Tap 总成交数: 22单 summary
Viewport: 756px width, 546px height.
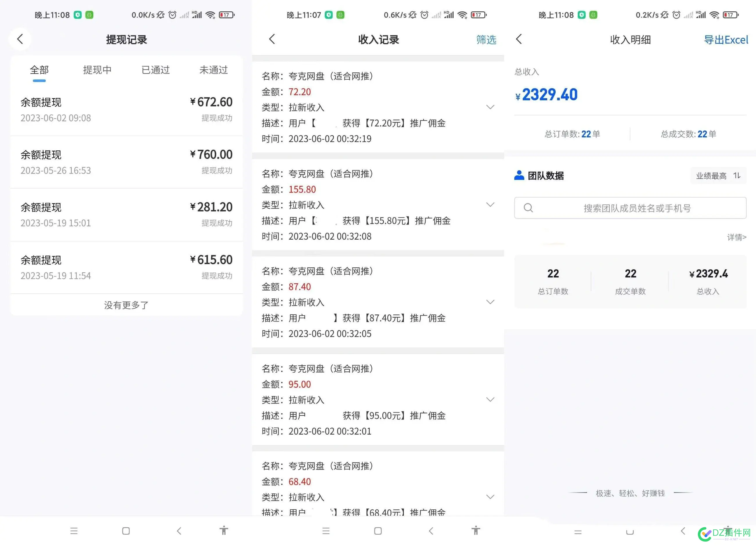[689, 134]
